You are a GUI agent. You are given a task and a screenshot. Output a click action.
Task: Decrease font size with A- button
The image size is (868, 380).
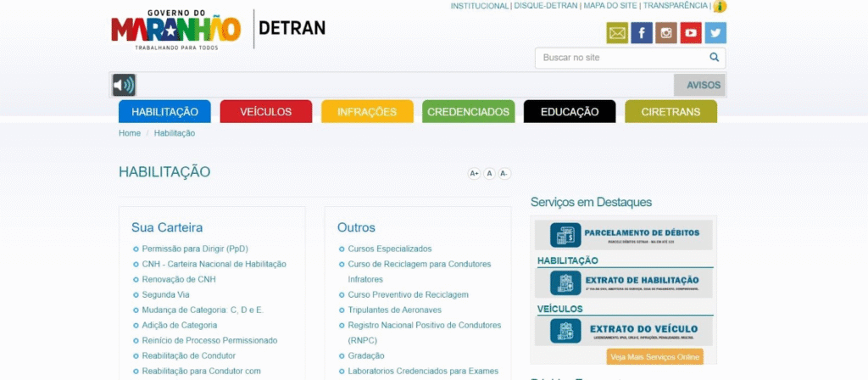504,173
